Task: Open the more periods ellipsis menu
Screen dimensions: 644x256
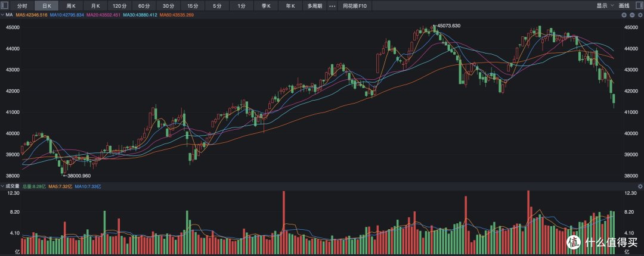Action: tap(333, 6)
